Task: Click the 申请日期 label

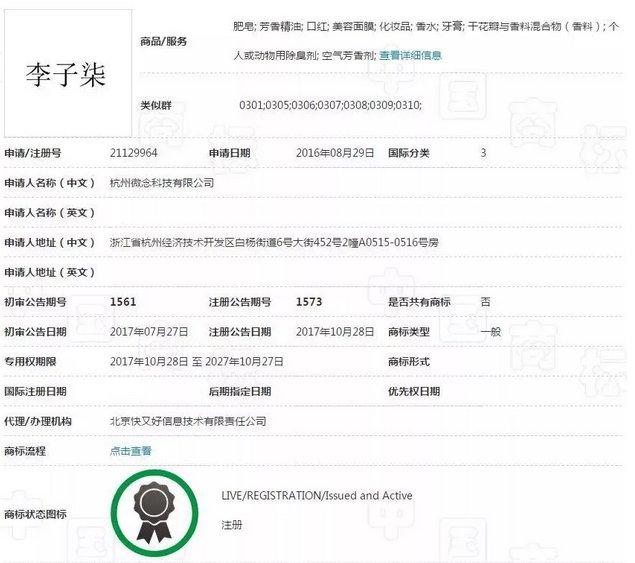Action: point(229,153)
